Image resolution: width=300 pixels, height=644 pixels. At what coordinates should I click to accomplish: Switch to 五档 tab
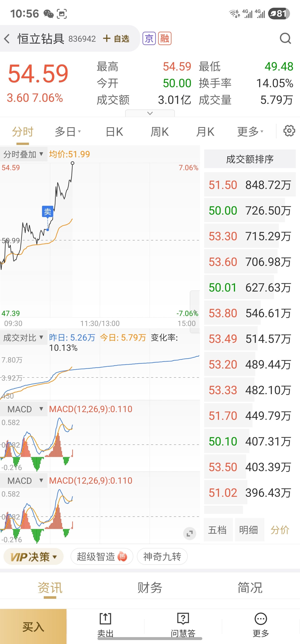[x=218, y=530]
